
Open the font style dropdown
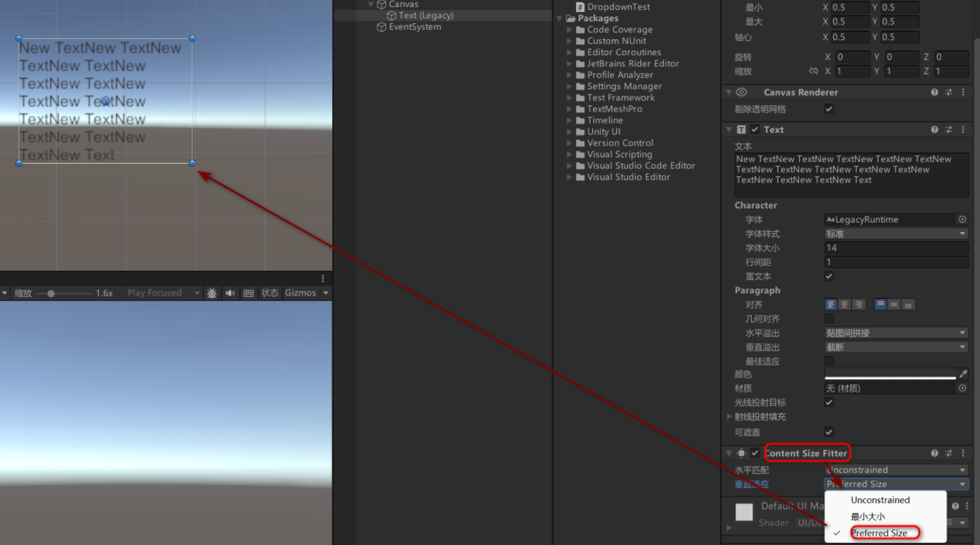pos(897,234)
